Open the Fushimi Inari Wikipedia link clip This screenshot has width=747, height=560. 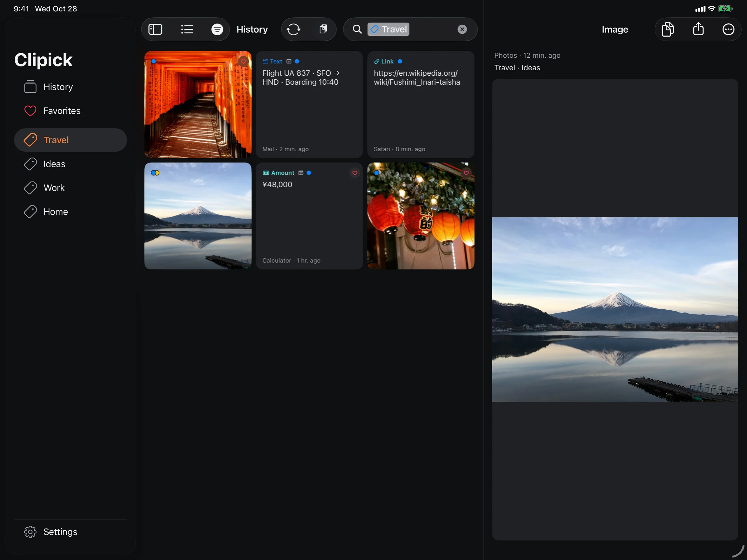tap(421, 105)
